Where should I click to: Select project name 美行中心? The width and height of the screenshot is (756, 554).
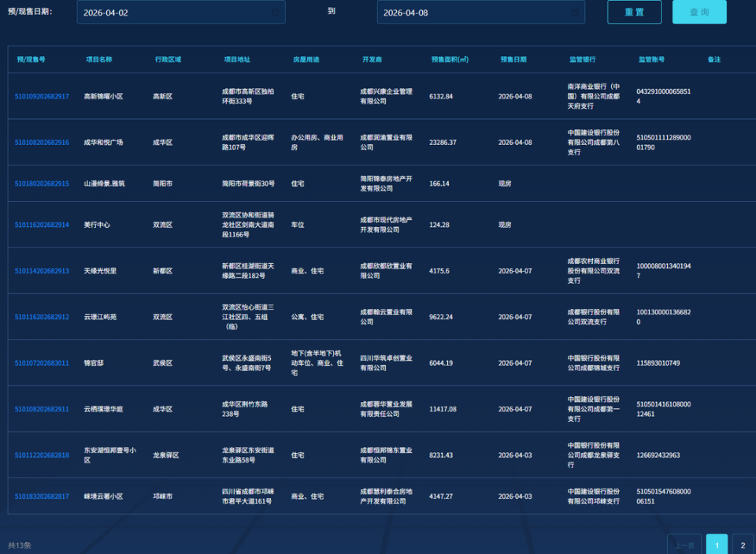pyautogui.click(x=97, y=225)
